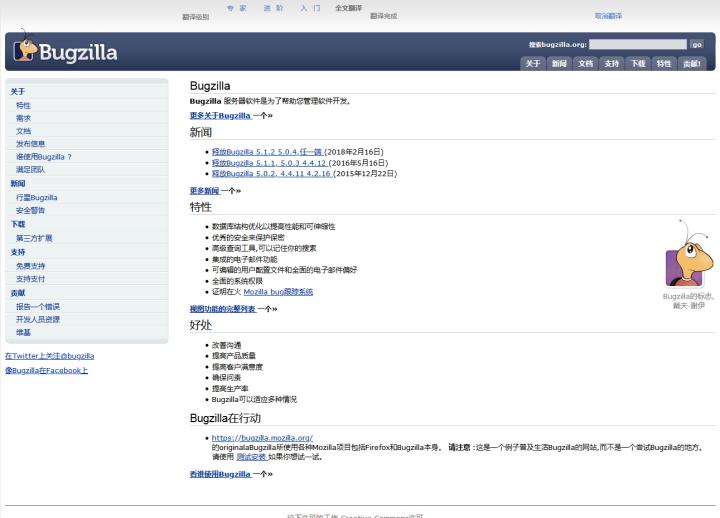Choose 全文翻译 in the translation bar

(349, 8)
